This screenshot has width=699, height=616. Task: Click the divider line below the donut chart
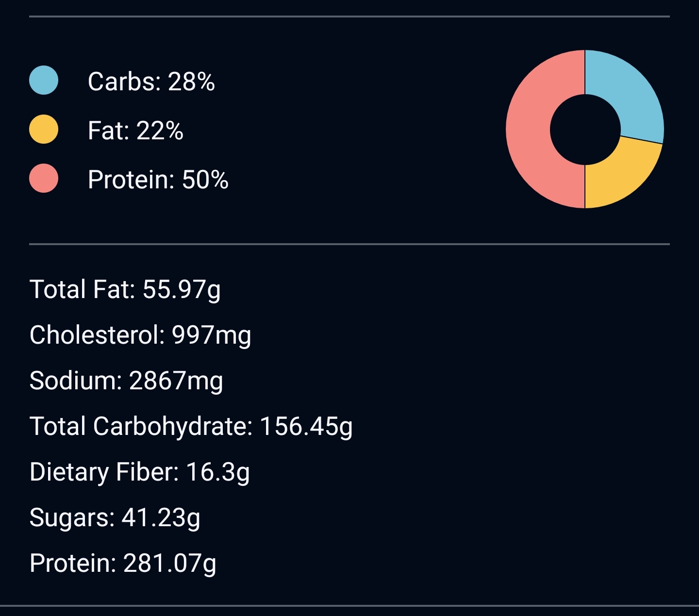(x=349, y=244)
